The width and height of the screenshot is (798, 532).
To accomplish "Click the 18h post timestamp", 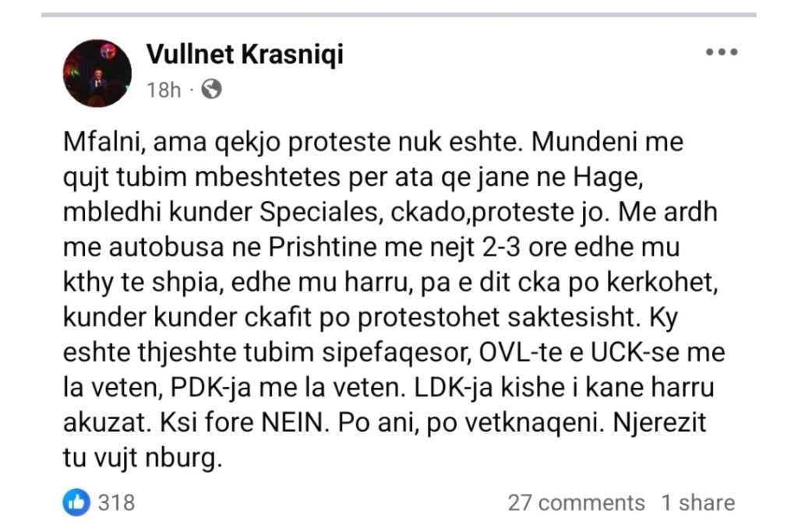I will pyautogui.click(x=163, y=90).
